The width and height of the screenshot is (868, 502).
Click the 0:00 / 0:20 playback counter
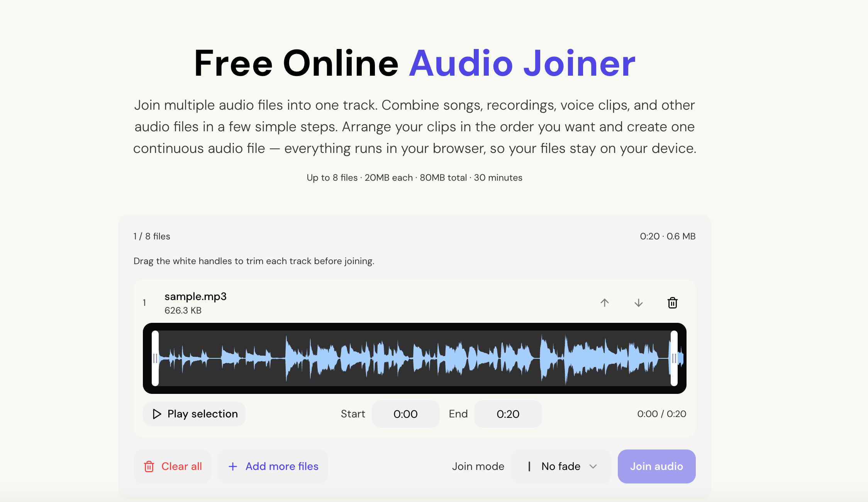(662, 414)
